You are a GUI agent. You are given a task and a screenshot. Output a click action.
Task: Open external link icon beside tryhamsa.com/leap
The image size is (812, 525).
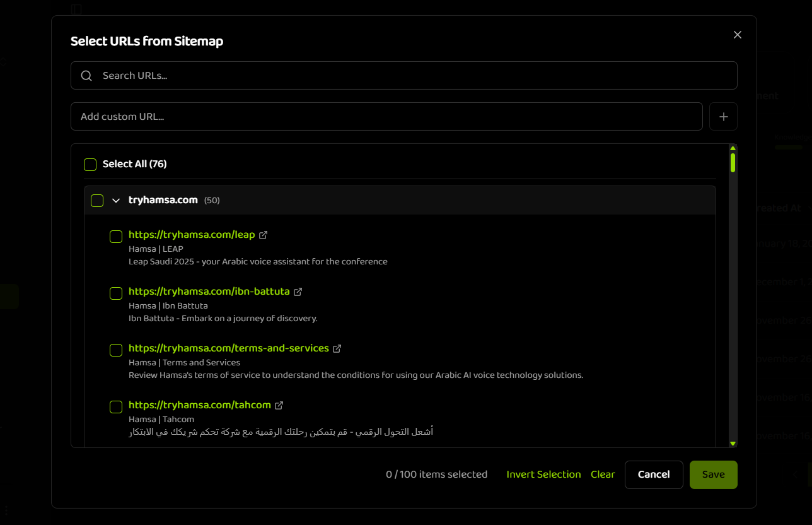click(x=264, y=235)
